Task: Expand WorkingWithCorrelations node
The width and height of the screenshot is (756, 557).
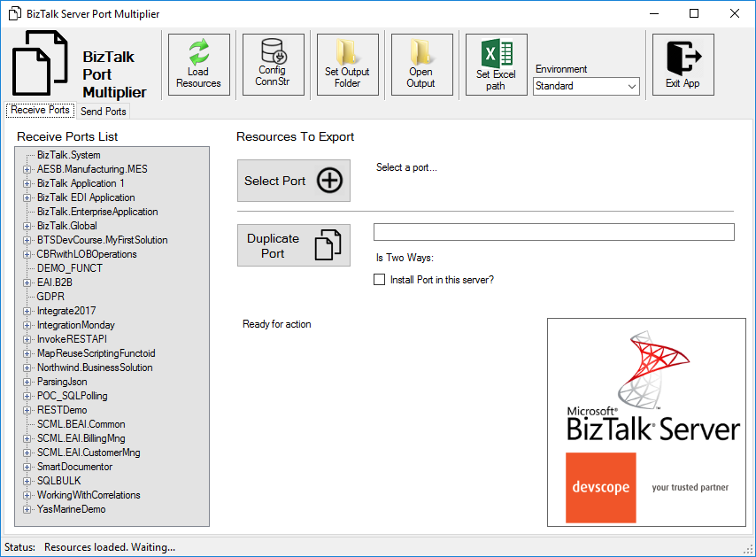Action: tap(27, 495)
